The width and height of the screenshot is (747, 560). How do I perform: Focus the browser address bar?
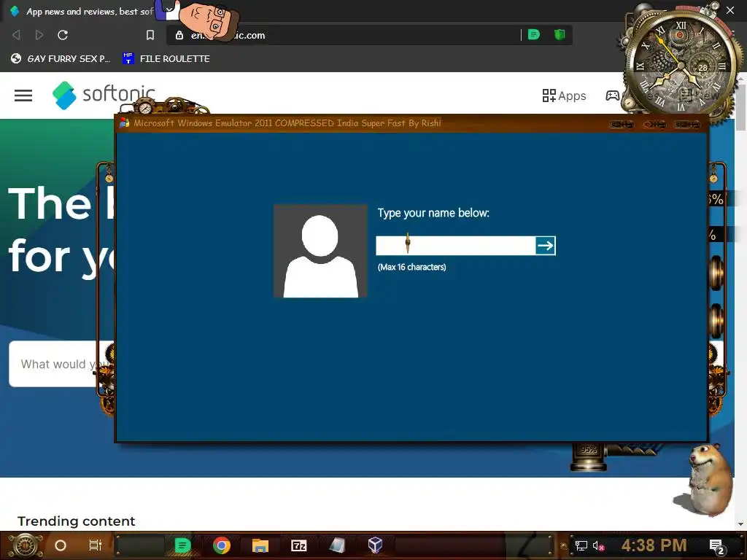coord(369,35)
